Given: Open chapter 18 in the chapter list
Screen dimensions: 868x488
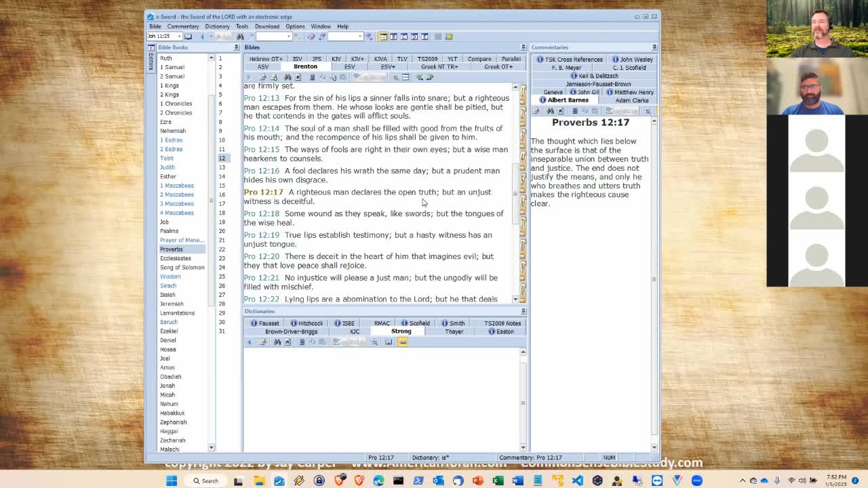Looking at the screenshot, I should click(222, 213).
